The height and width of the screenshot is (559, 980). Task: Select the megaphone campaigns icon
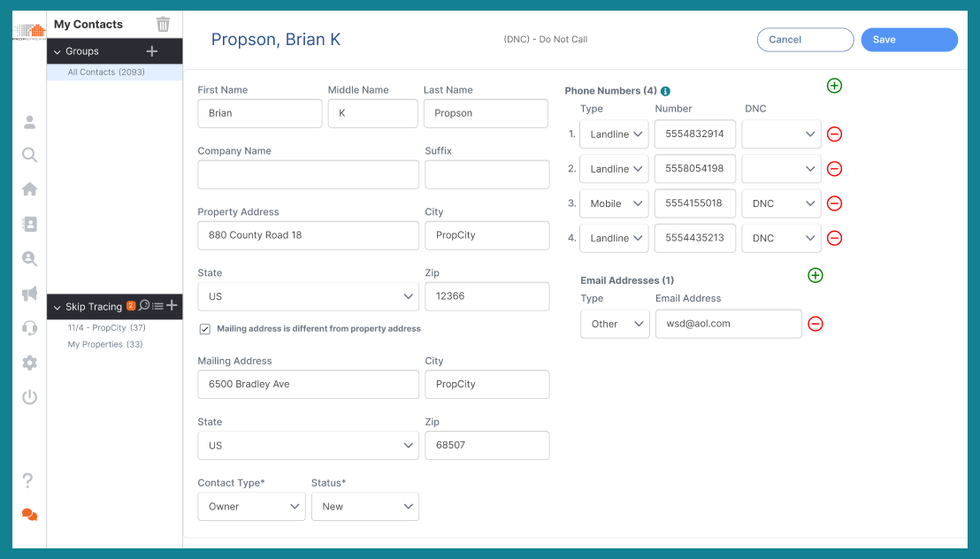click(29, 293)
